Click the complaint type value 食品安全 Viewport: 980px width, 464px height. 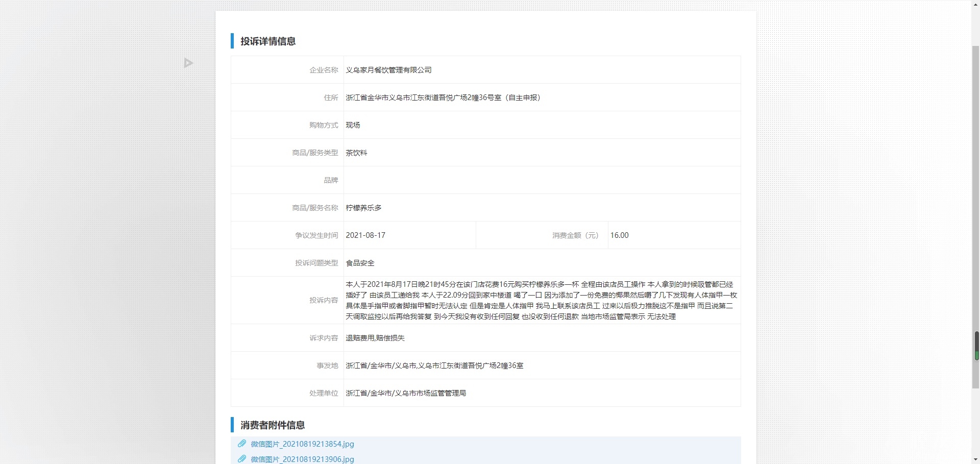pyautogui.click(x=360, y=263)
